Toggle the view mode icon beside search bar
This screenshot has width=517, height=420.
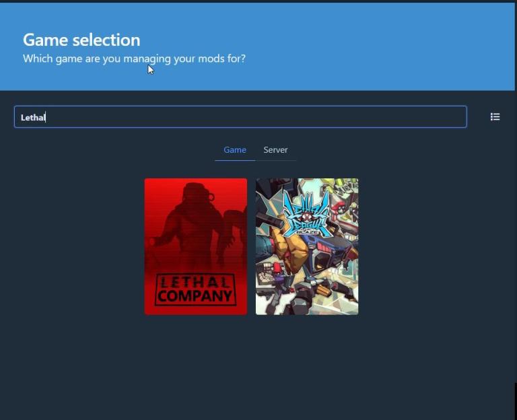(x=495, y=117)
